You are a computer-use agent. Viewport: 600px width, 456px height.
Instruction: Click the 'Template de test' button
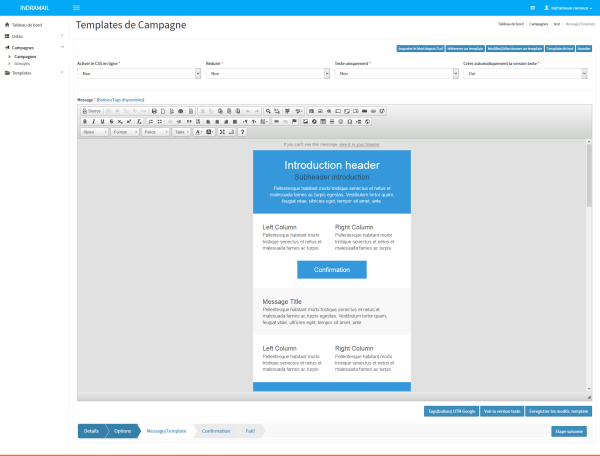coord(560,48)
